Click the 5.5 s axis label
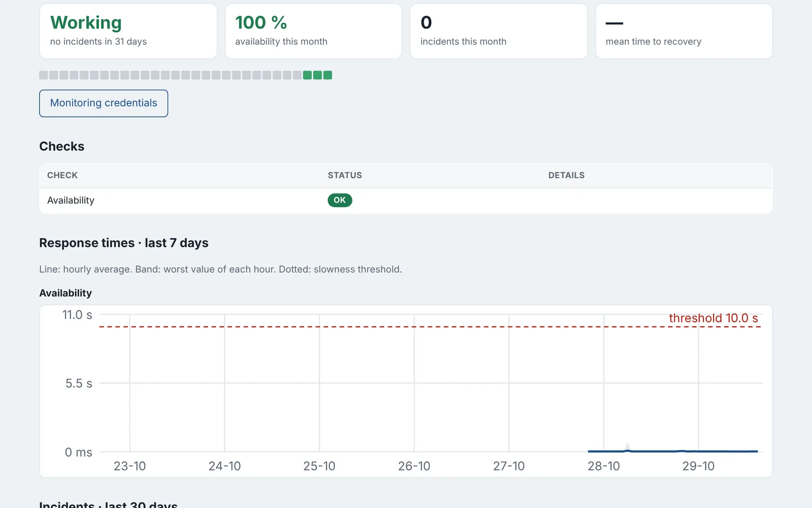The width and height of the screenshot is (812, 508). click(79, 384)
